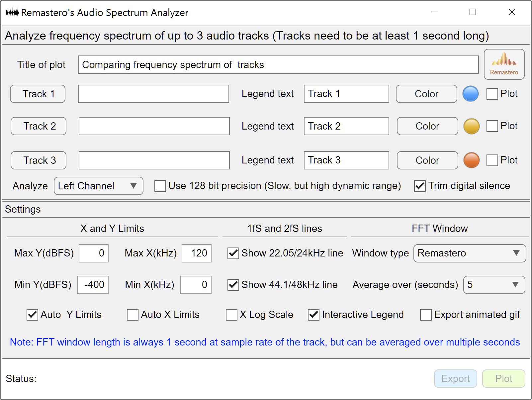Click the Track 1 legend text field
This screenshot has height=400, width=532.
pyautogui.click(x=346, y=94)
